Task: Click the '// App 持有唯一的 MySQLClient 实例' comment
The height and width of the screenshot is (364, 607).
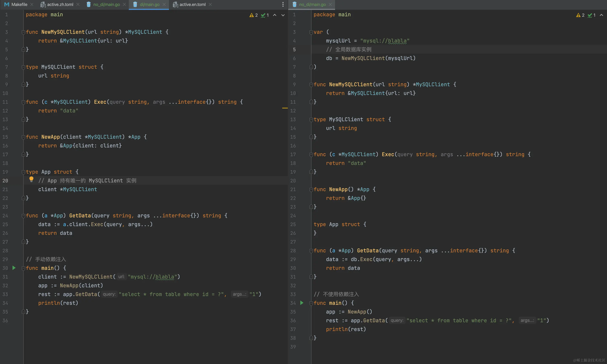Action: click(87, 181)
